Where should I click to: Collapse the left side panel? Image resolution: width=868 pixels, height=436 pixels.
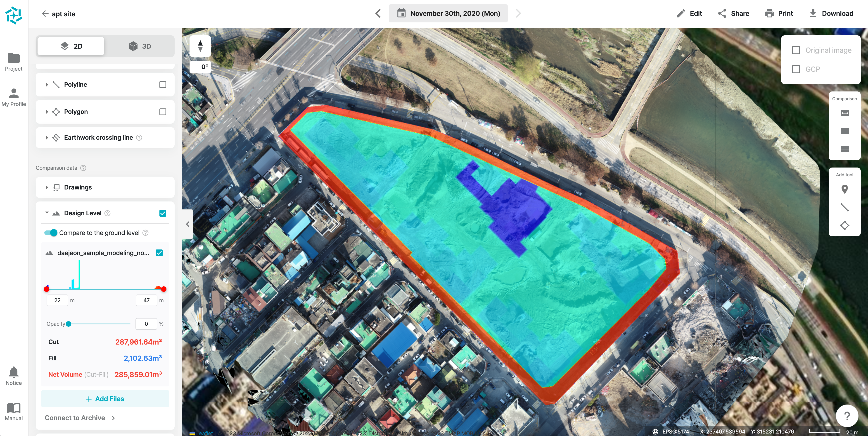(x=188, y=224)
